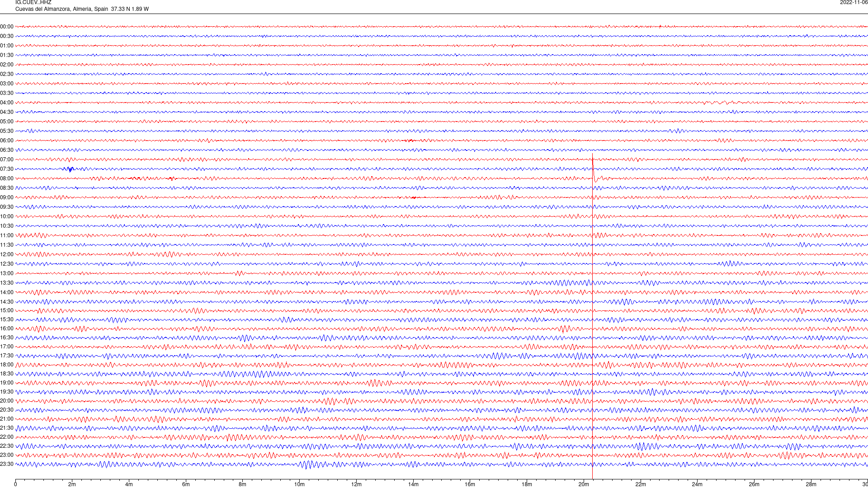Click the date label 2022-11-06

(854, 3)
